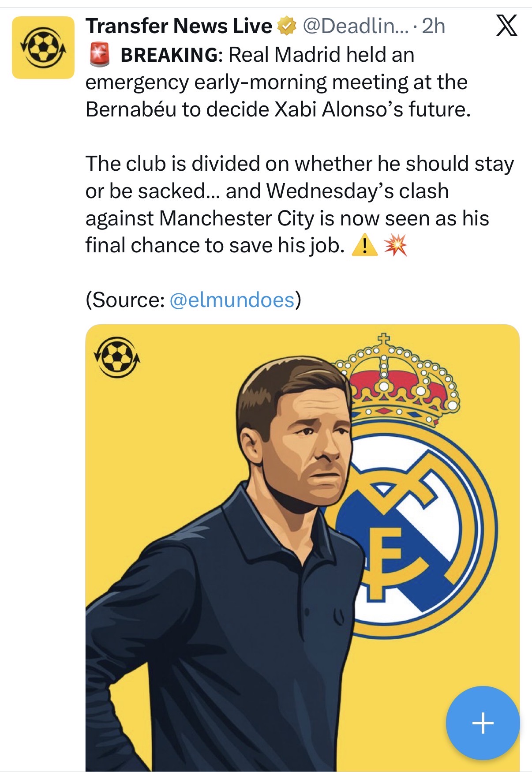This screenshot has height=772, width=532.
Task: Click the @Deadlin... handle
Action: coord(356,26)
